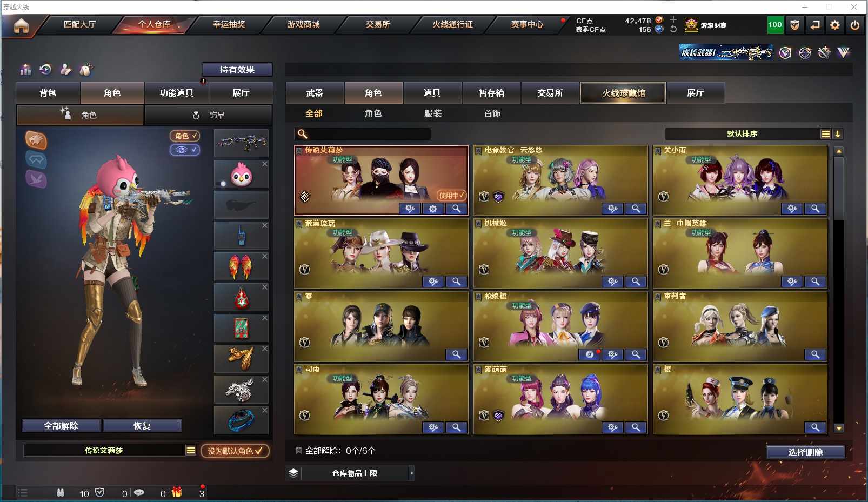Open character list menu beside 传说艾莉莎 name

coord(191,450)
